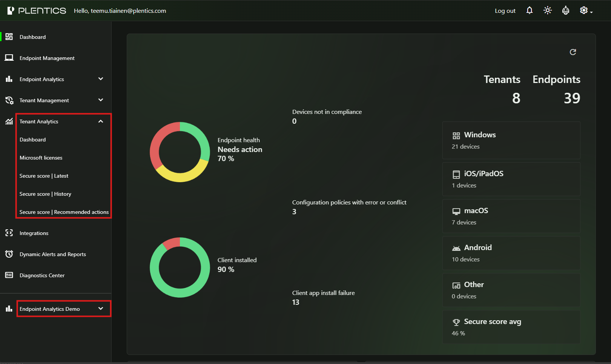The image size is (611, 364).
Task: Click the Diagnostics Center icon
Action: click(x=9, y=275)
